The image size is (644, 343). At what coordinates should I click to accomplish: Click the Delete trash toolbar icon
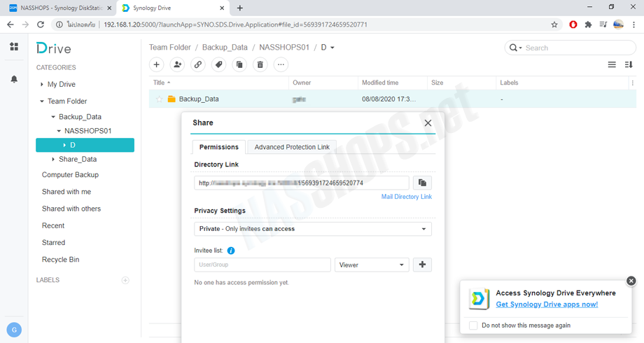pos(260,64)
